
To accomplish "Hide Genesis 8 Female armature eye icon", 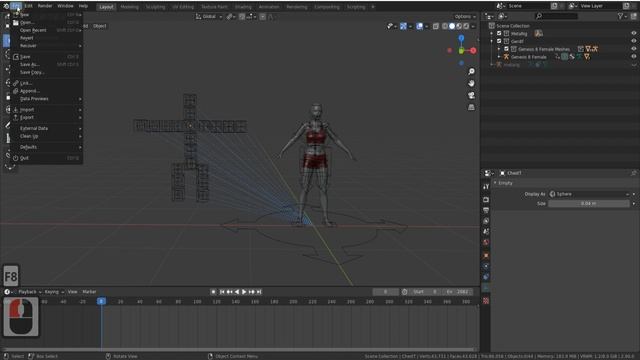I will click(x=633, y=57).
